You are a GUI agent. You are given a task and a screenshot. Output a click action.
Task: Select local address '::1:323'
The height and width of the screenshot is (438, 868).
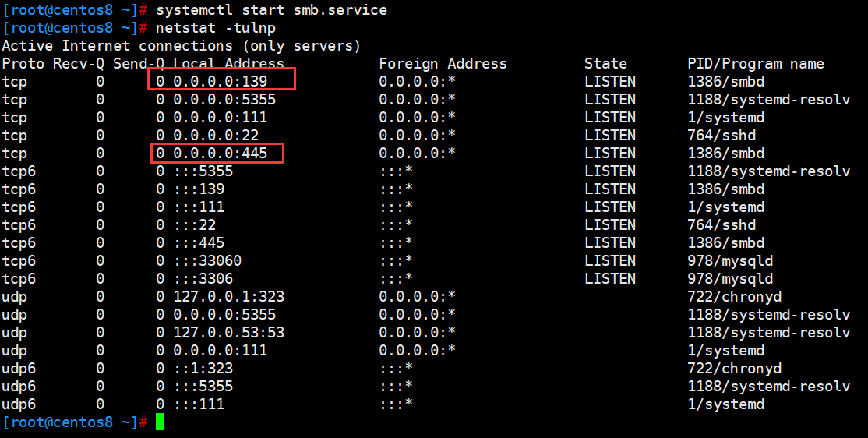click(x=203, y=368)
